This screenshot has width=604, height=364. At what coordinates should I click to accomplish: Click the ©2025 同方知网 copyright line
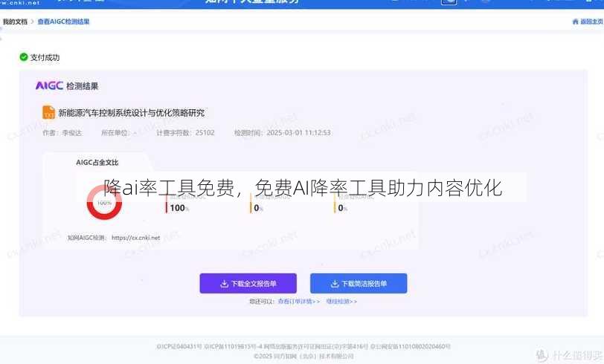(303, 357)
